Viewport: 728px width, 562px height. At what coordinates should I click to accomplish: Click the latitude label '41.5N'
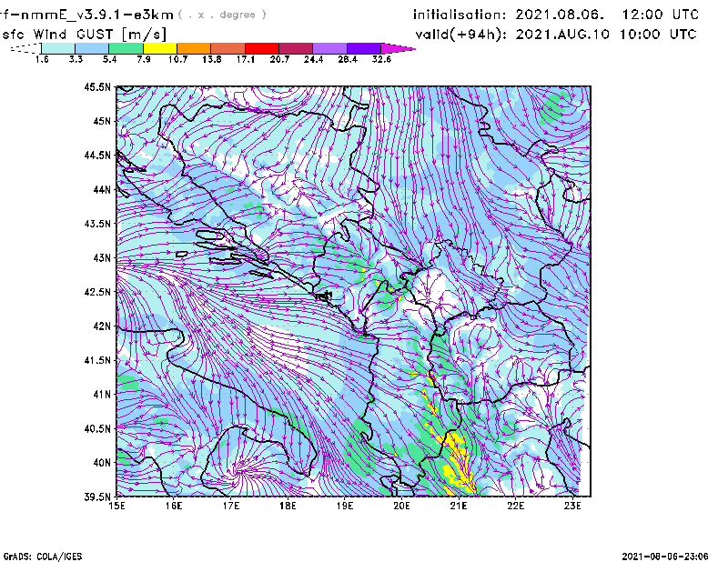97,360
